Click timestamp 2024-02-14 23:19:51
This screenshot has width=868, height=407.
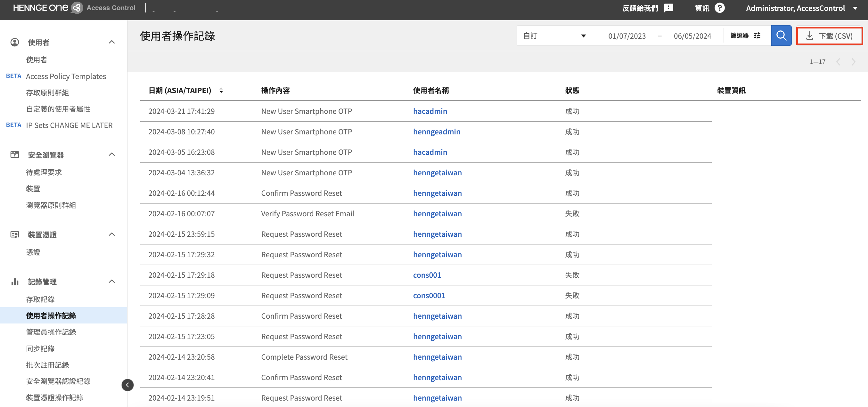point(181,398)
